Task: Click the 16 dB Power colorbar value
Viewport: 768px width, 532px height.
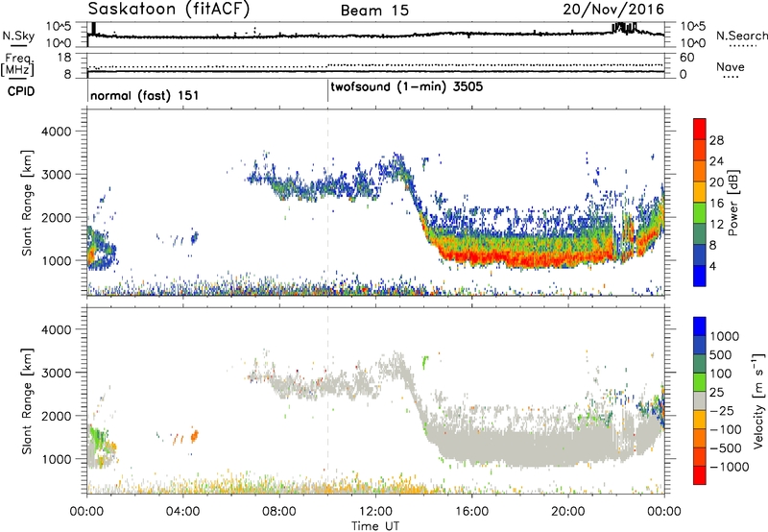Action: [716, 204]
